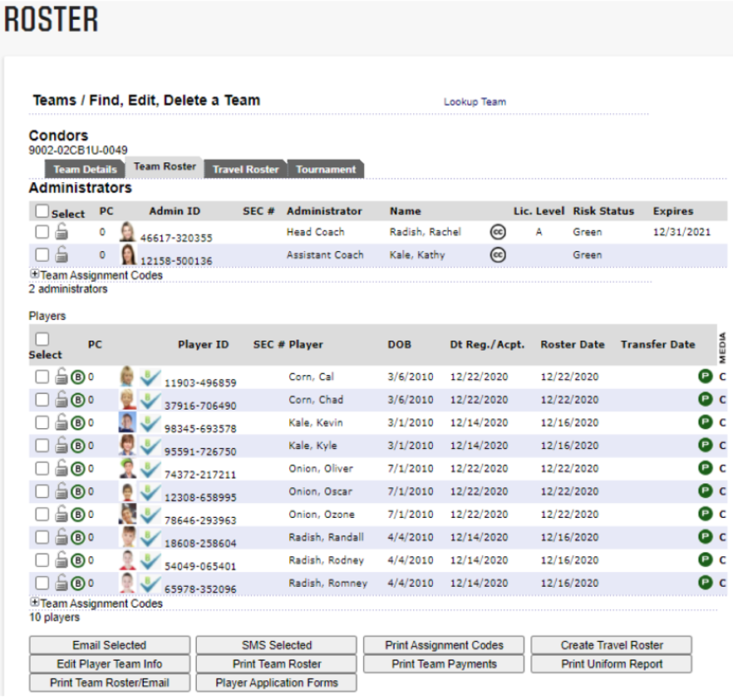Click the green P icon for Kale, Kevin
This screenshot has height=700, width=733.
[706, 422]
